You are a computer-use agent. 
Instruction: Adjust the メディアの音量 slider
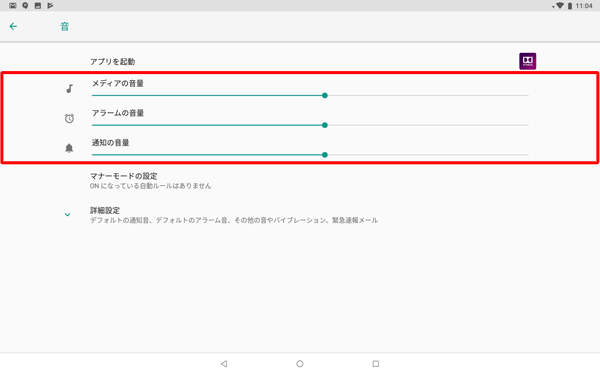tap(310, 96)
